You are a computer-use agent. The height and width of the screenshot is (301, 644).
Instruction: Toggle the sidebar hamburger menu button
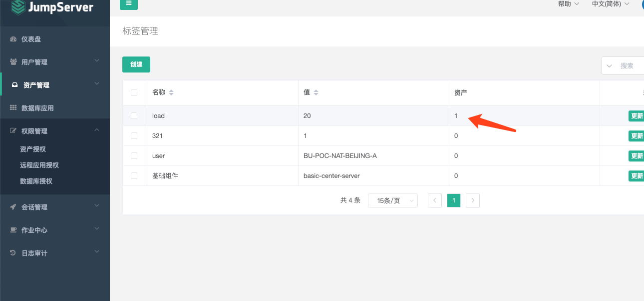[129, 4]
